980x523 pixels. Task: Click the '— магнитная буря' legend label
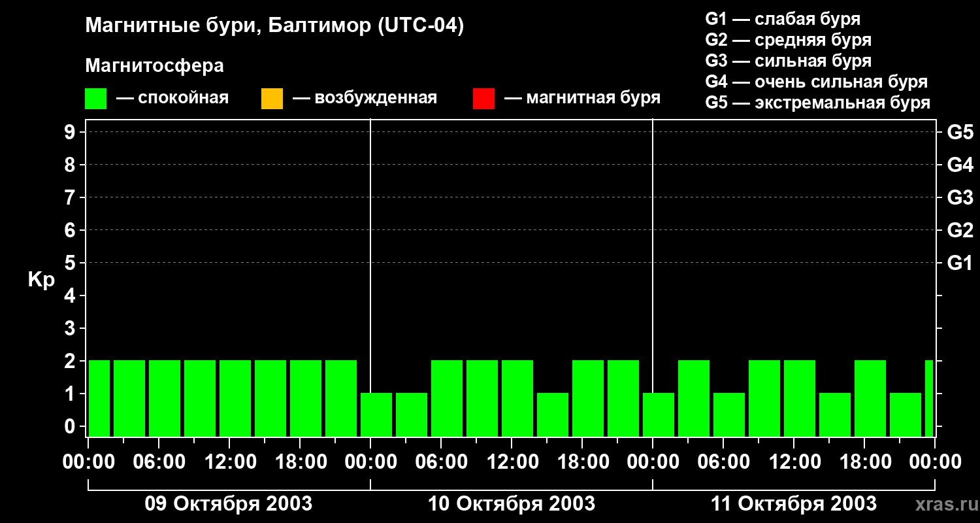(583, 98)
